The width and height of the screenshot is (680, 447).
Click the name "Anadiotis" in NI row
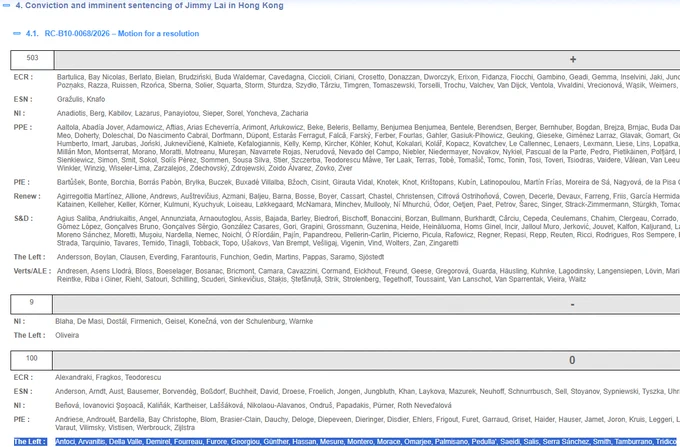point(72,113)
